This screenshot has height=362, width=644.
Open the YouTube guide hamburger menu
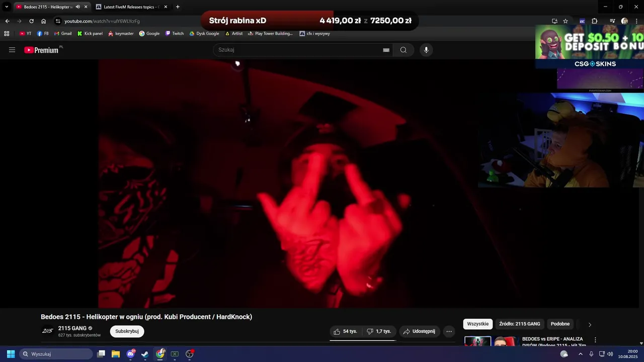tap(12, 50)
